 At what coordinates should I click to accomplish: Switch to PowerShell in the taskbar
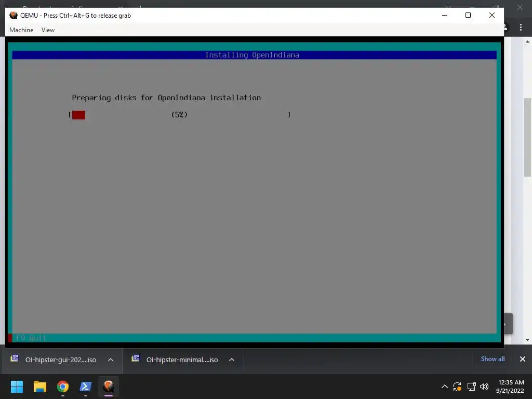pyautogui.click(x=86, y=387)
